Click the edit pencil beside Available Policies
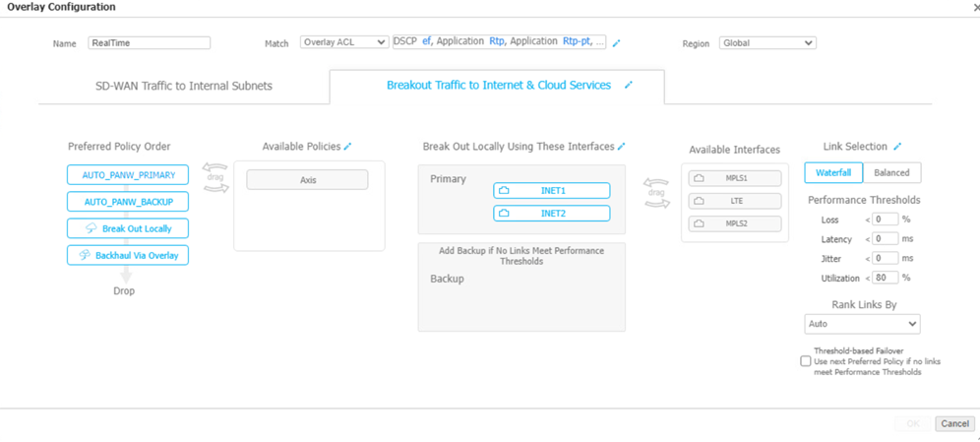980x442 pixels. coord(347,147)
